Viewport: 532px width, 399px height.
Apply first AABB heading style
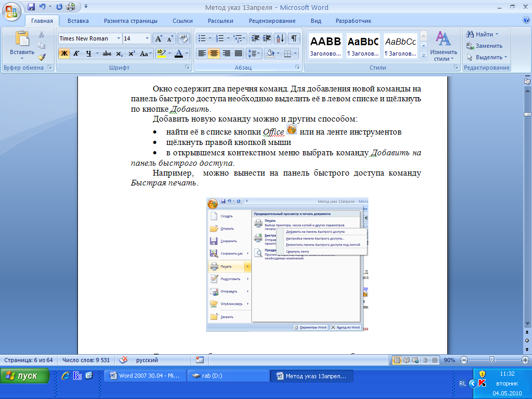[326, 46]
